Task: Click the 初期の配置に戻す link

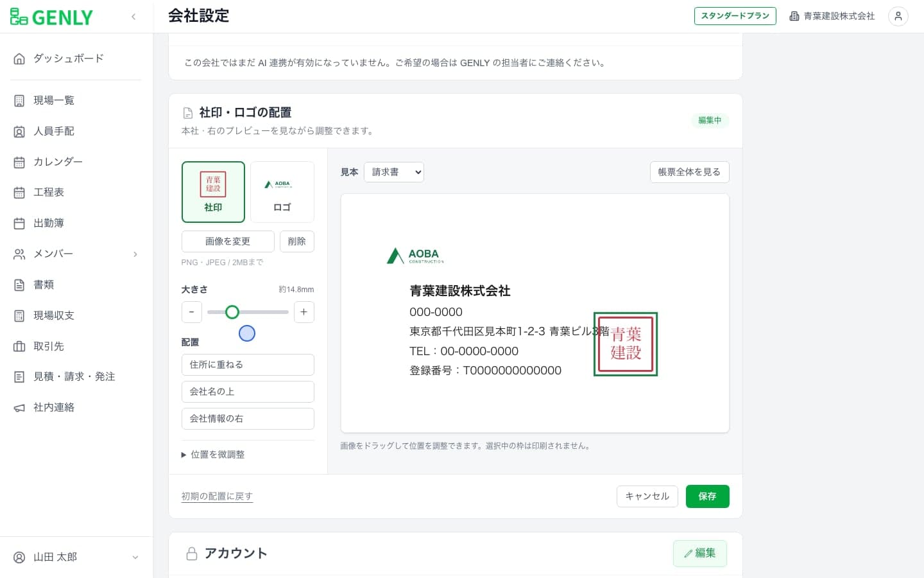Action: click(x=217, y=496)
